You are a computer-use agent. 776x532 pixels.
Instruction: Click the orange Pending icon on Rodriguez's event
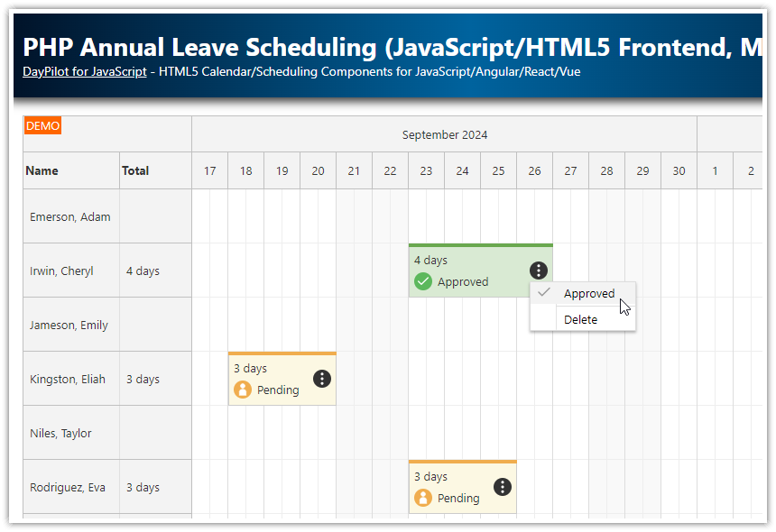[422, 498]
